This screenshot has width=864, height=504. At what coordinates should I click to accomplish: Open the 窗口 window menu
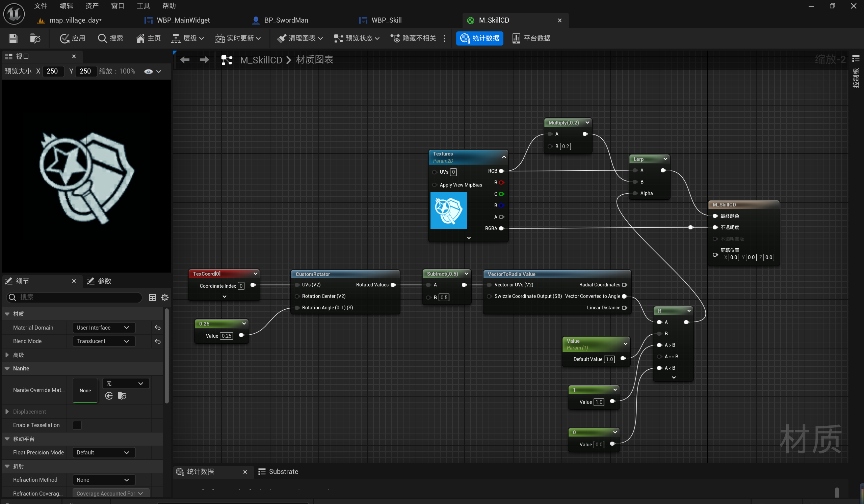point(117,6)
